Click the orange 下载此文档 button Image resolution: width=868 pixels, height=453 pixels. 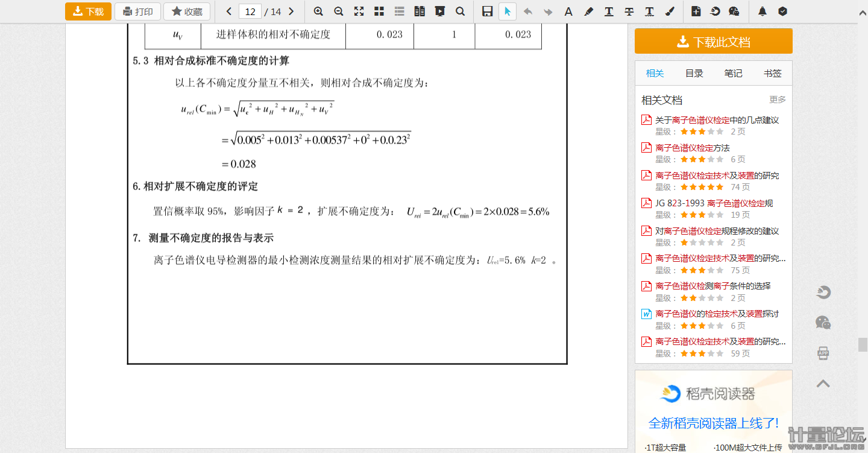pos(713,42)
